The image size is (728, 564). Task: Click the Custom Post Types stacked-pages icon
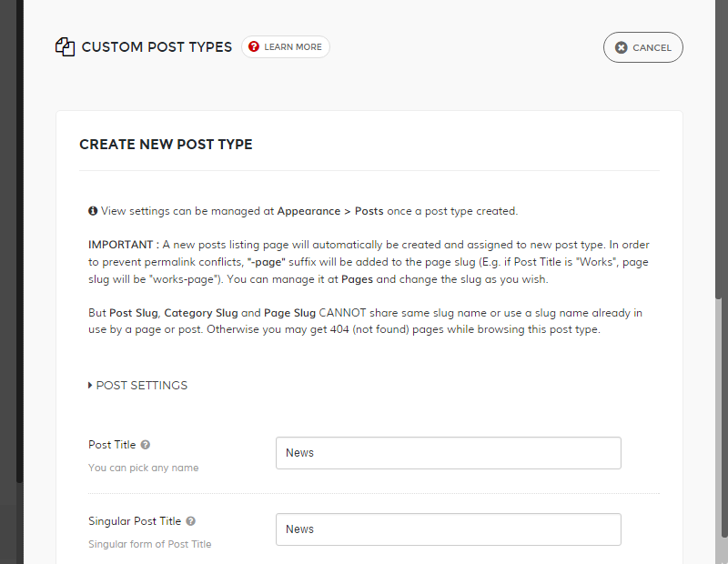pyautogui.click(x=65, y=47)
